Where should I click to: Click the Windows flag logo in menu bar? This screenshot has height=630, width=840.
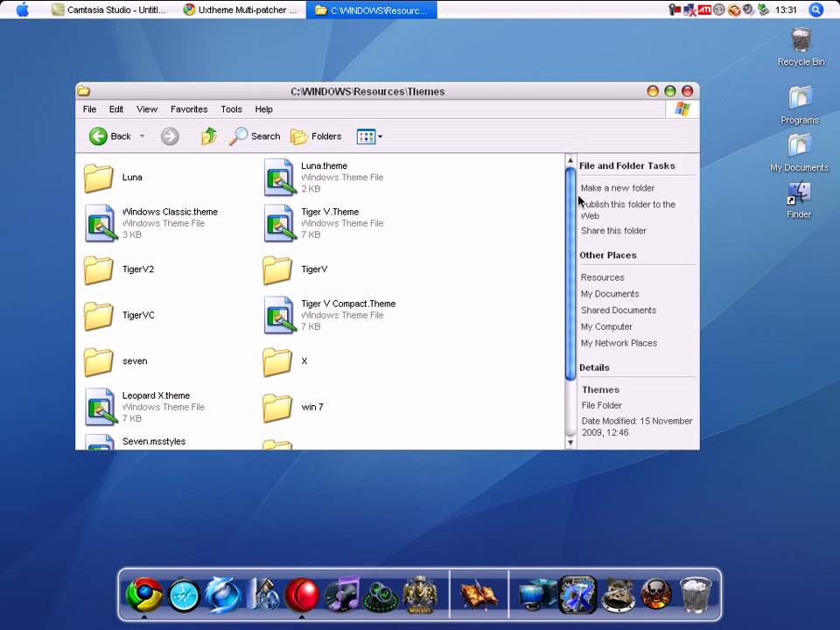[x=682, y=109]
